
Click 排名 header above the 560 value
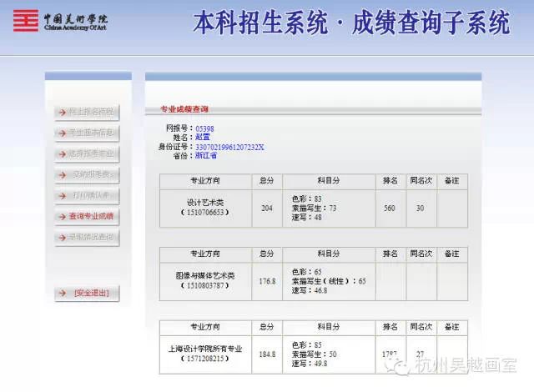point(390,181)
